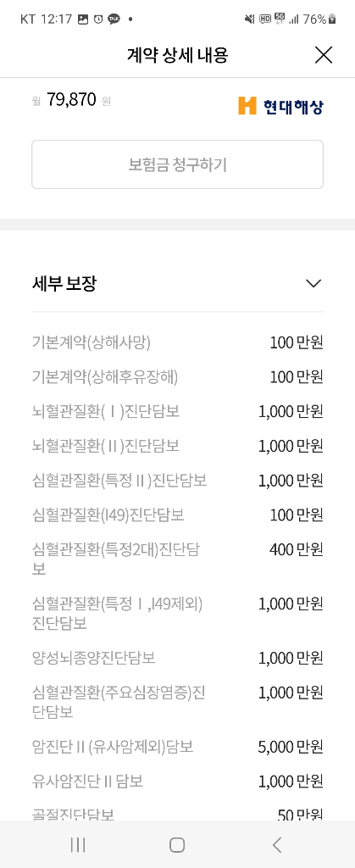Tap the 암진단Ⅱ(유사암제외)담보 row

pyautogui.click(x=178, y=747)
